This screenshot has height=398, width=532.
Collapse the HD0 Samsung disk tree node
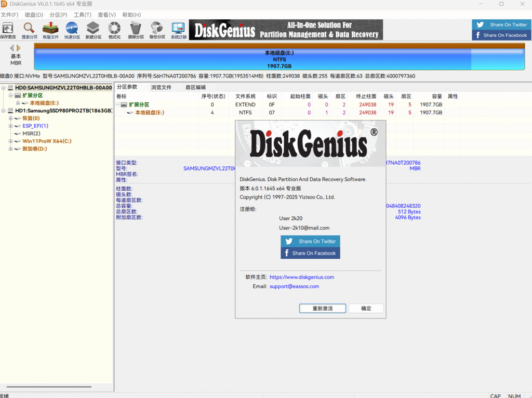pos(4,88)
